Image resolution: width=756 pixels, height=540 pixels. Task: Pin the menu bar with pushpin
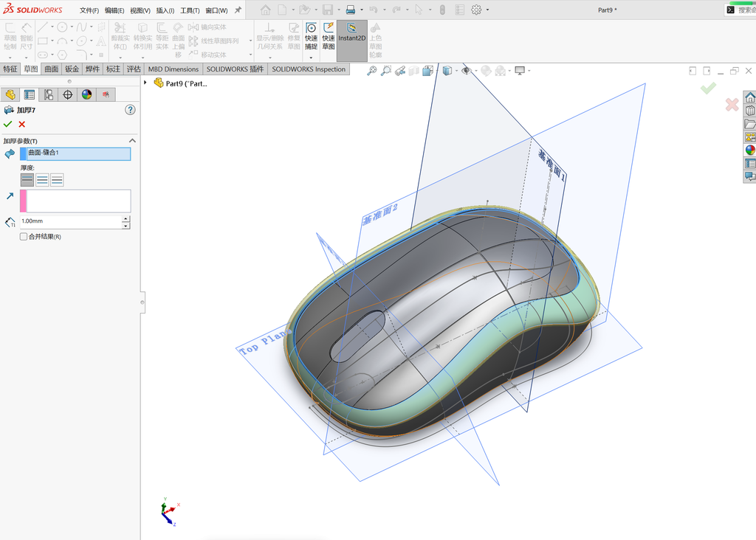click(x=238, y=10)
